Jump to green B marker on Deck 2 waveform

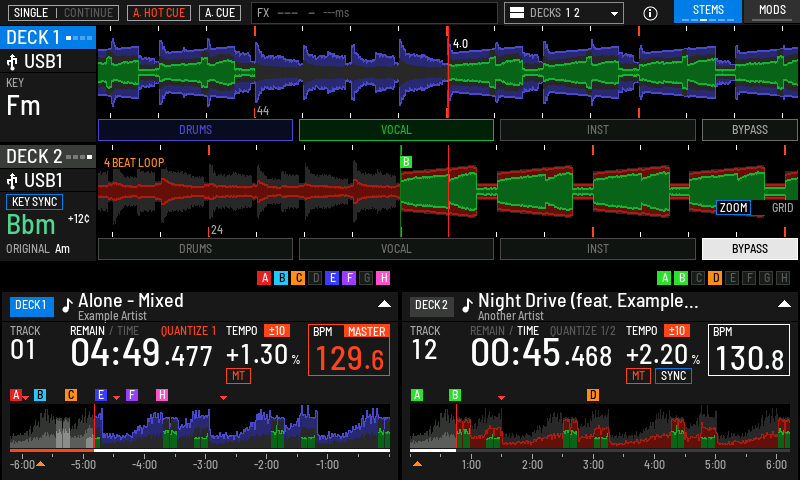406,162
